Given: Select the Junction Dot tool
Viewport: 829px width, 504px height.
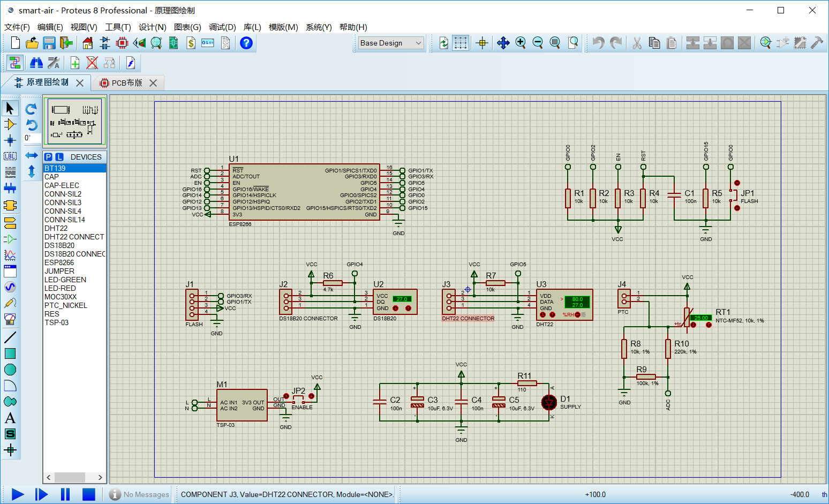Looking at the screenshot, I should (10, 140).
